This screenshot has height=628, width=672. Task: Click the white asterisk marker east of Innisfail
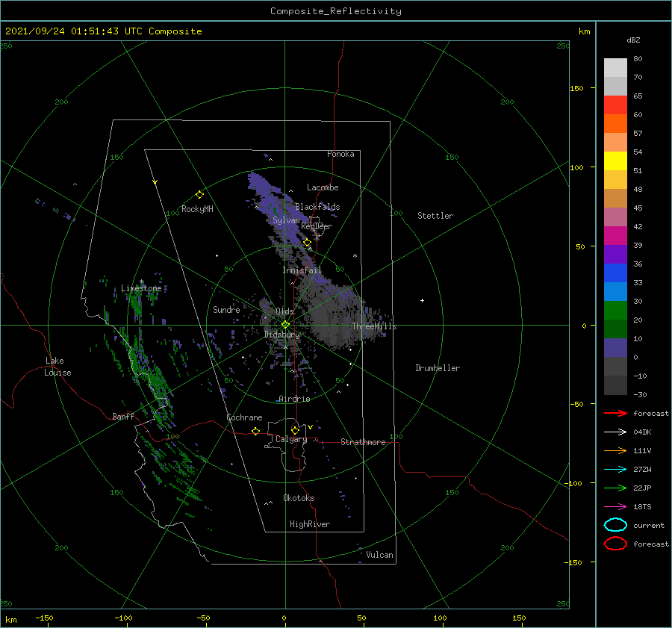355,256
